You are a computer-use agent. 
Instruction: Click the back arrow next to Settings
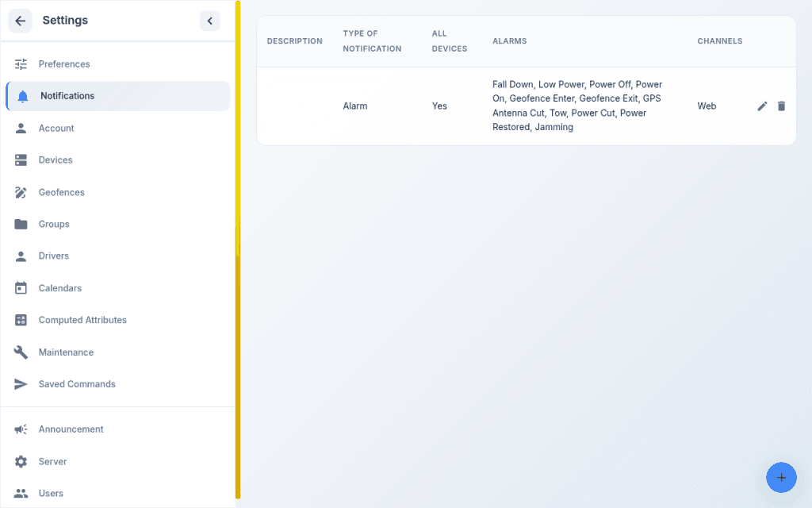[x=20, y=21]
